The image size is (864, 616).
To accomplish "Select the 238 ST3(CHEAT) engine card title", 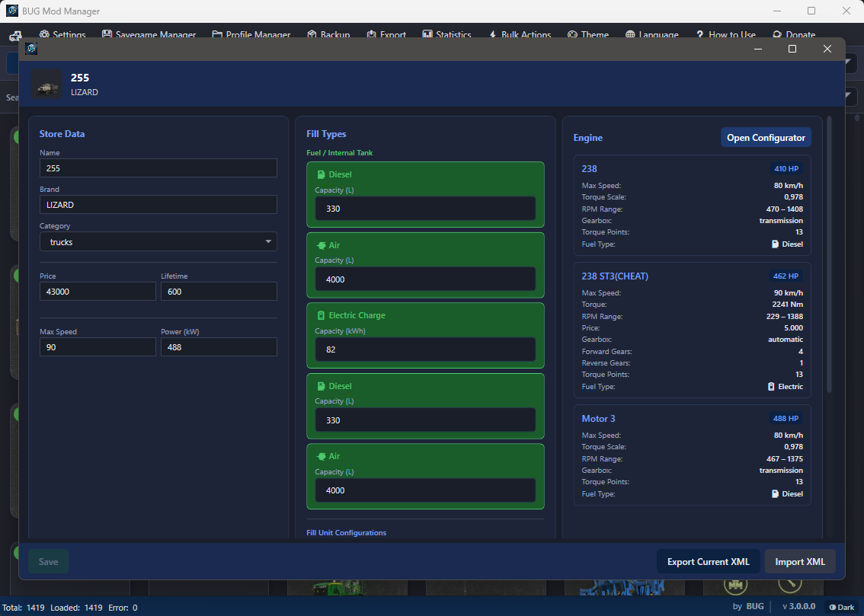I will (x=614, y=276).
